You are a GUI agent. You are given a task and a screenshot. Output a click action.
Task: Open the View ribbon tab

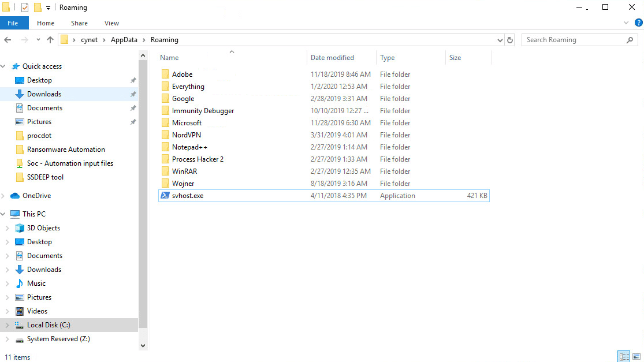(111, 23)
